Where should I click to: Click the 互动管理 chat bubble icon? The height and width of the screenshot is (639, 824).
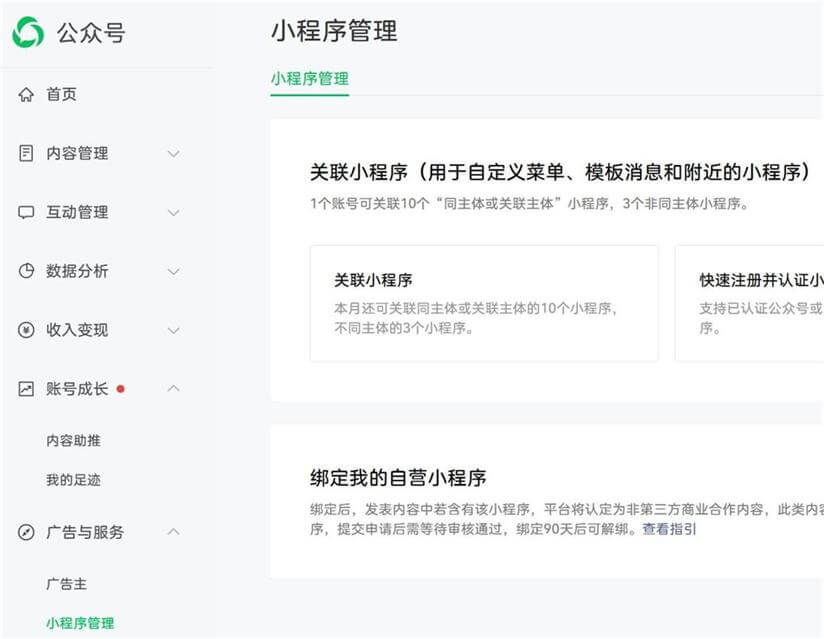coord(26,213)
